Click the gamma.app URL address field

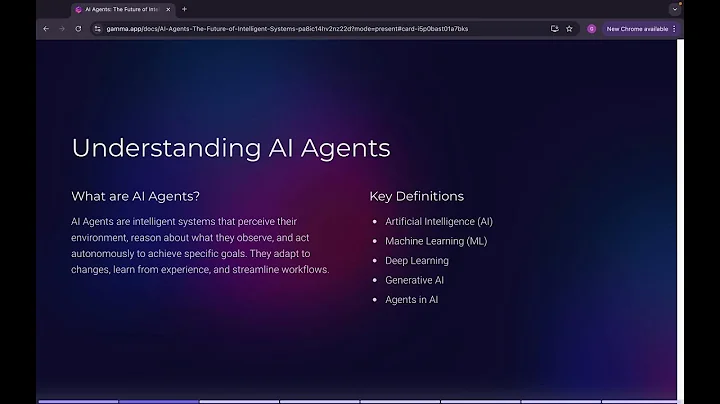coord(287,28)
